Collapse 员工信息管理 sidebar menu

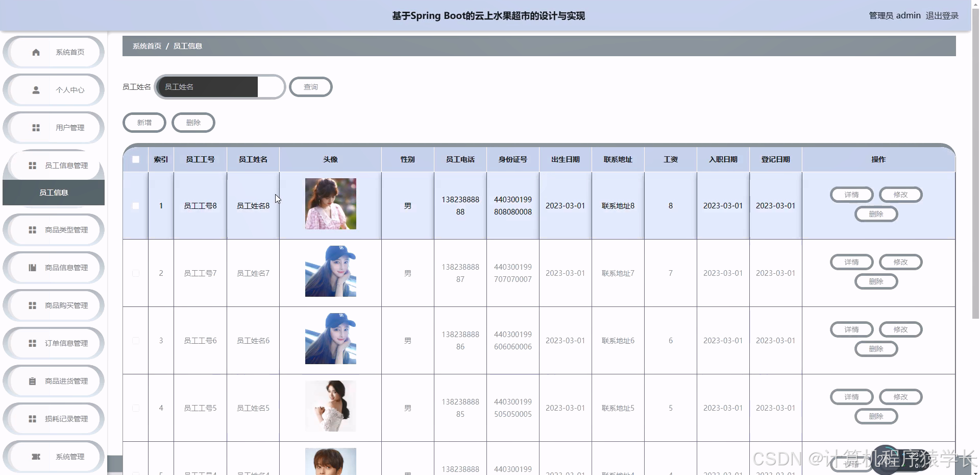click(54, 165)
